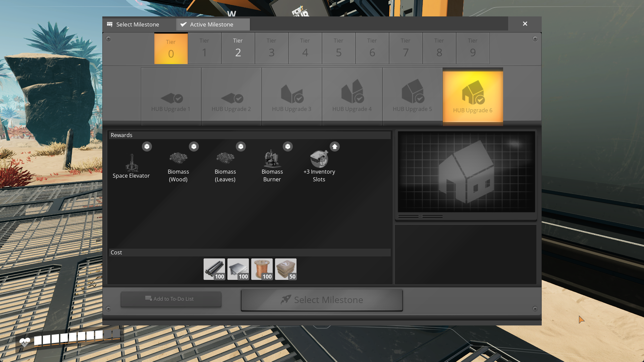Click the '+3 Inventory Slots' label
Viewport: 644px width, 362px height.
(x=319, y=176)
